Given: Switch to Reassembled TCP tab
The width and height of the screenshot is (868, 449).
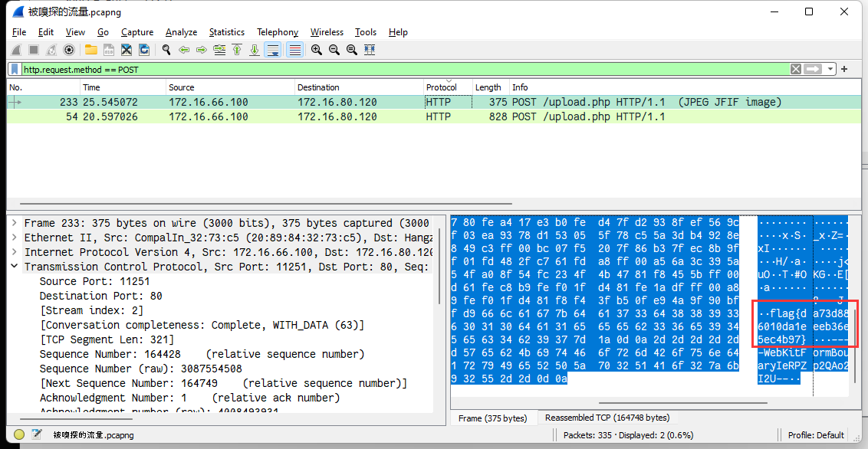Looking at the screenshot, I should (x=607, y=418).
